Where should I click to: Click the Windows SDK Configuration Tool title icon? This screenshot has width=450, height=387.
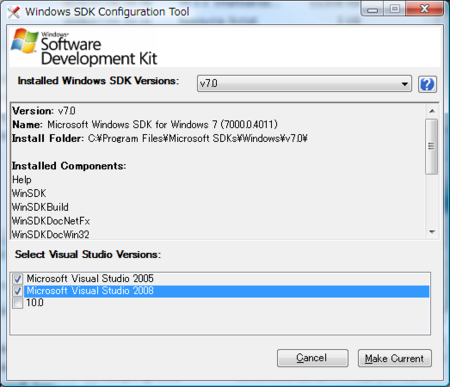(14, 12)
